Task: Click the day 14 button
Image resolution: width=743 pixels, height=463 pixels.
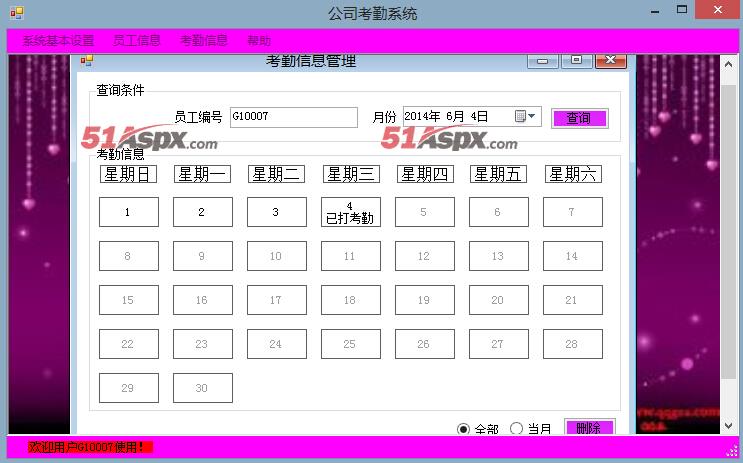Action: 573,256
